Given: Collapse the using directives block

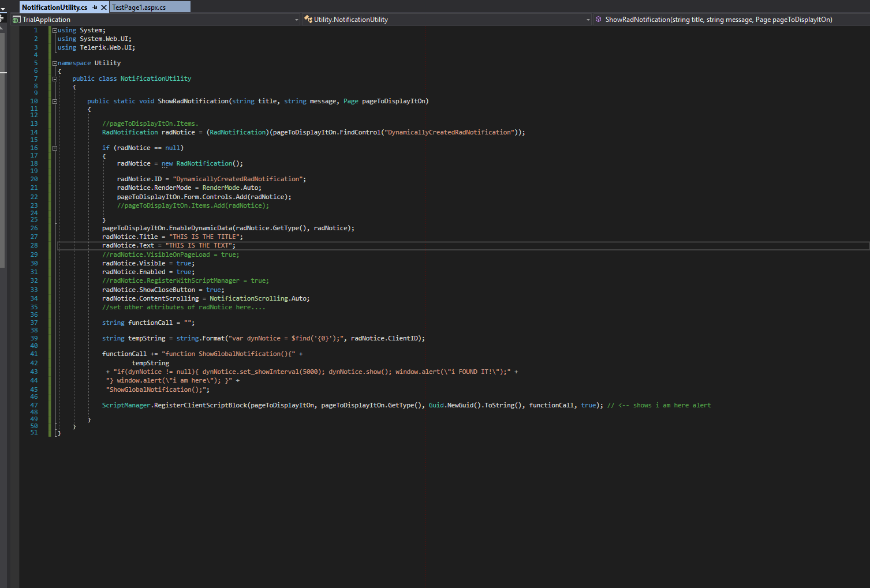Looking at the screenshot, I should [x=55, y=31].
